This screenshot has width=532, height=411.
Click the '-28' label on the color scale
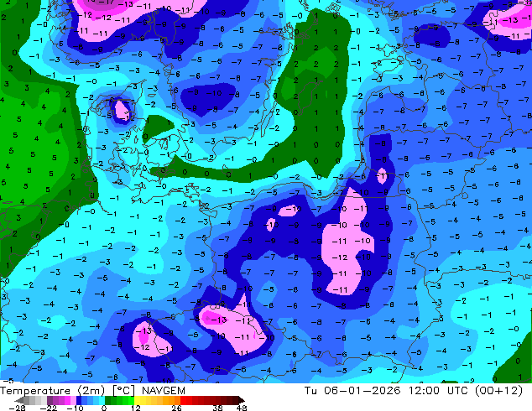pos(18,408)
